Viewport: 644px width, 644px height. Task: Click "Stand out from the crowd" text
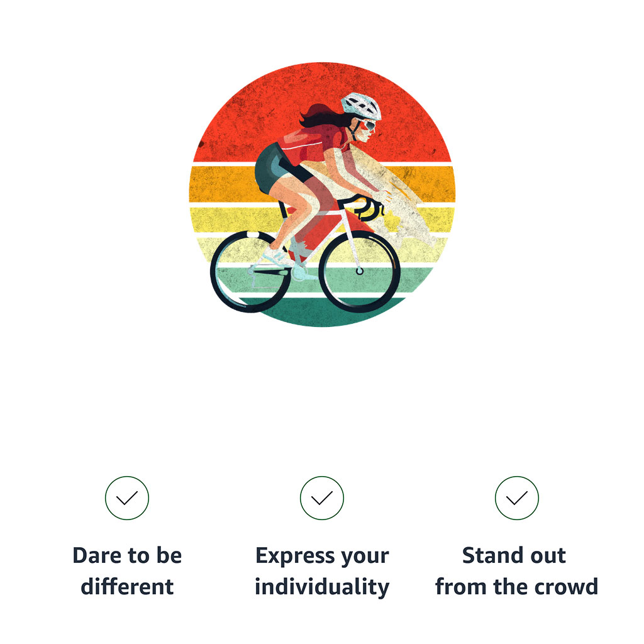[x=517, y=571]
